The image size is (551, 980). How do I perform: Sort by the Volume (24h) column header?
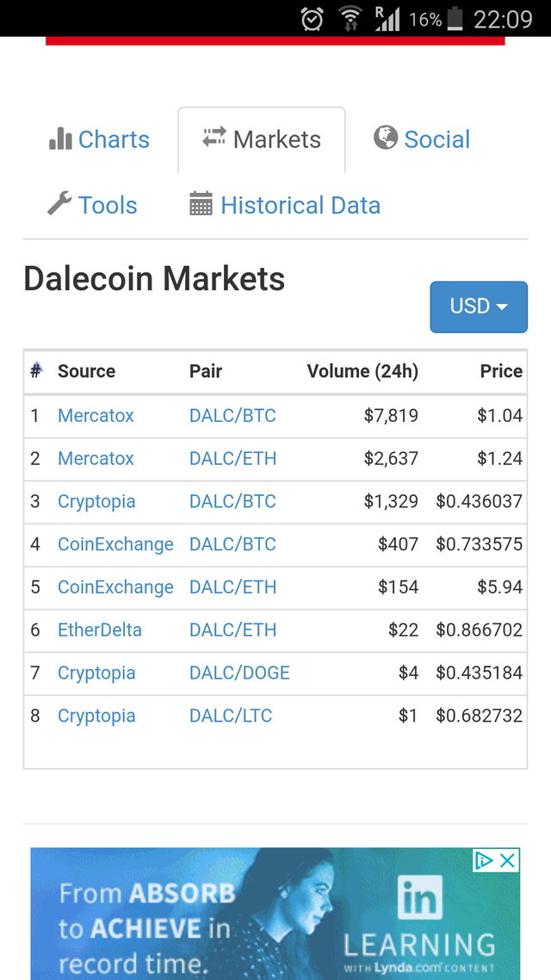[362, 371]
